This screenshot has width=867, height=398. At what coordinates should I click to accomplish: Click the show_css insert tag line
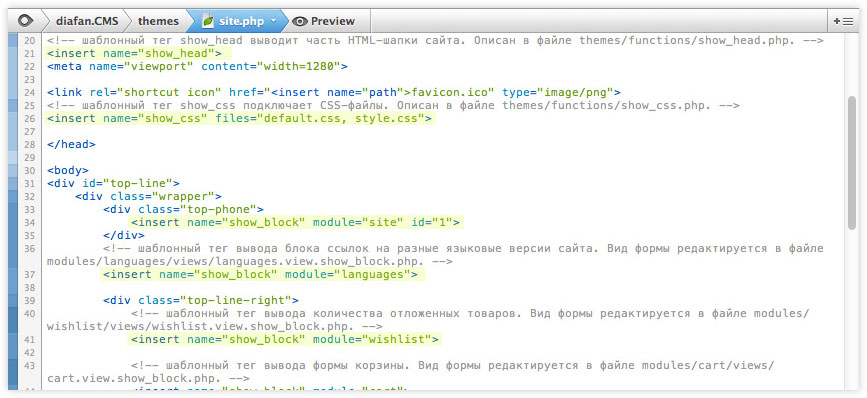coord(240,118)
